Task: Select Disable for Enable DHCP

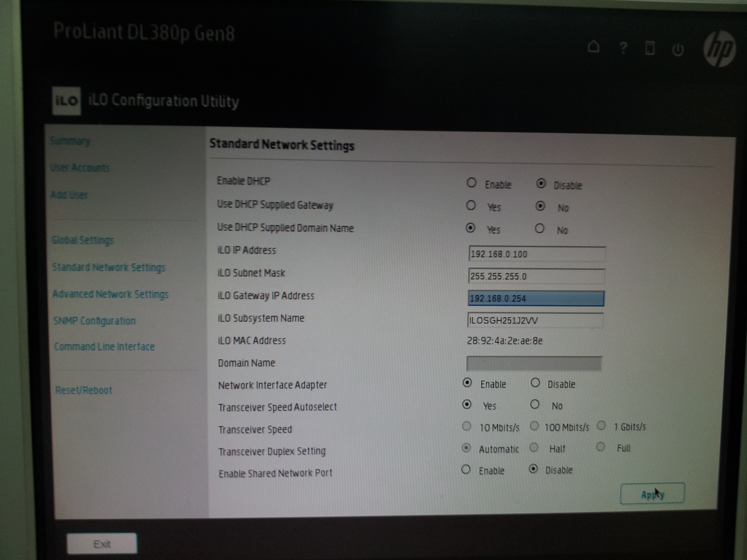Action: [541, 183]
